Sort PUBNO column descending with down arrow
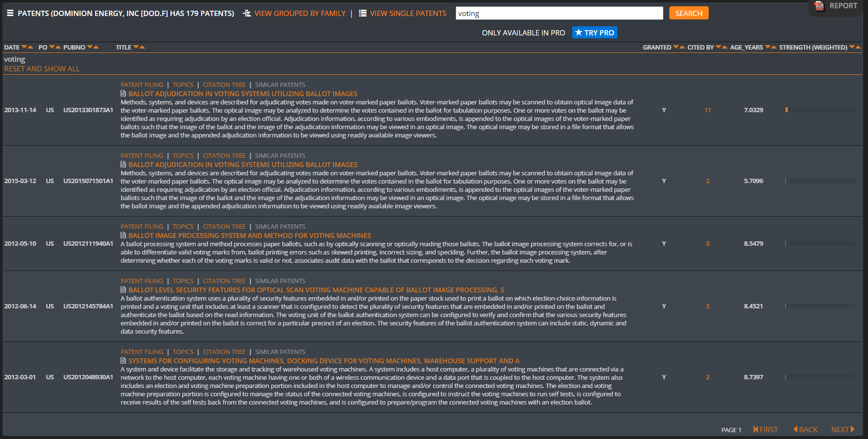Image resolution: width=868 pixels, height=439 pixels. coord(90,47)
